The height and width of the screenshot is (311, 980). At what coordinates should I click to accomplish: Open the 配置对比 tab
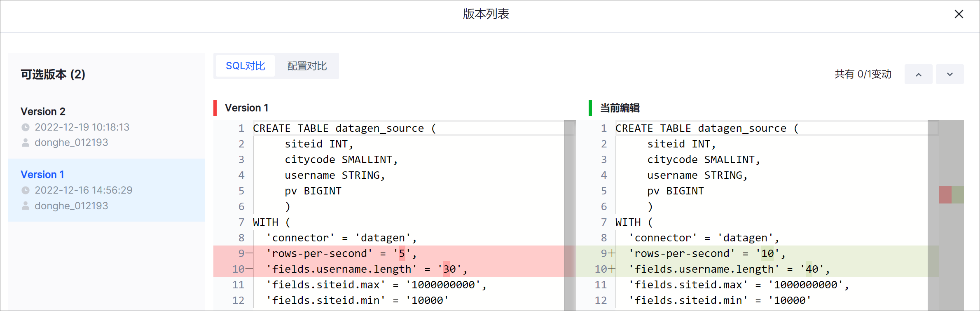click(x=307, y=66)
